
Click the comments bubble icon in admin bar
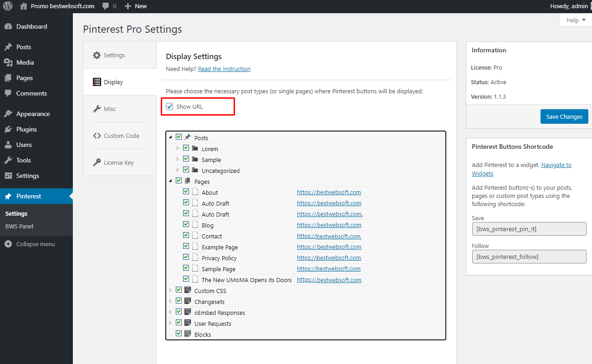[x=106, y=6]
